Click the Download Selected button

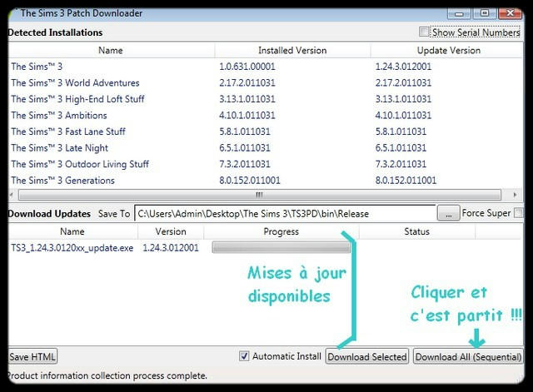click(367, 357)
